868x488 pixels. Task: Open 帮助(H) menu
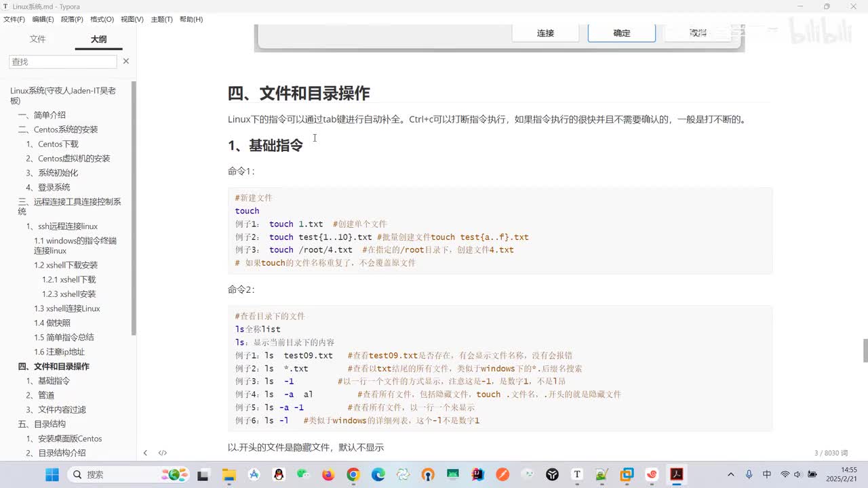pos(191,19)
